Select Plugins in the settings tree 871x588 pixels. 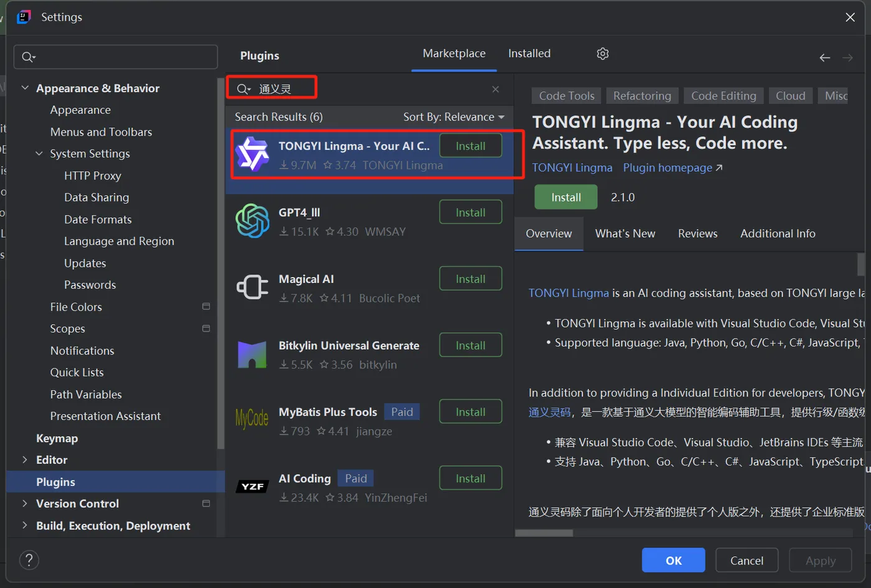click(115, 482)
